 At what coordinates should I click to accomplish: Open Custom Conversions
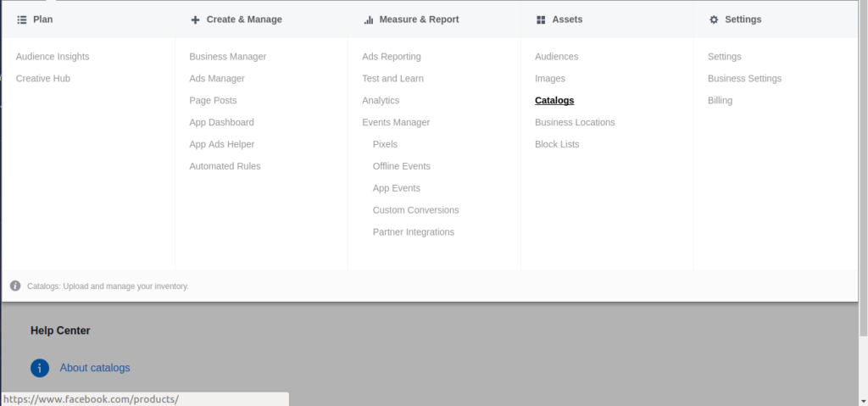click(415, 210)
